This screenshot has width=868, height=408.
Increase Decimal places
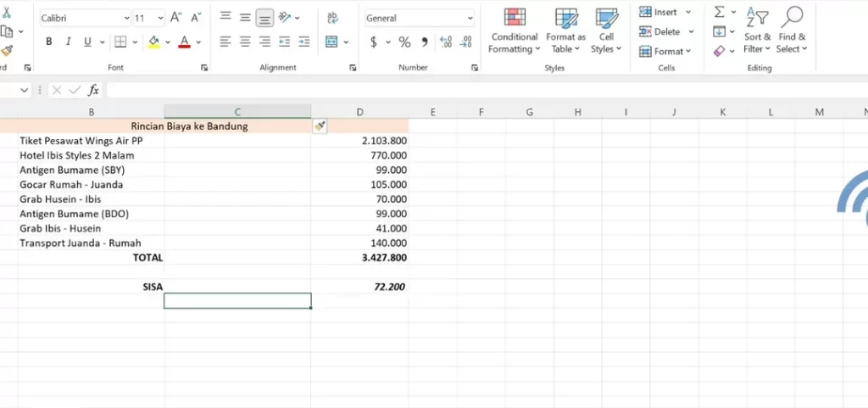coord(446,42)
